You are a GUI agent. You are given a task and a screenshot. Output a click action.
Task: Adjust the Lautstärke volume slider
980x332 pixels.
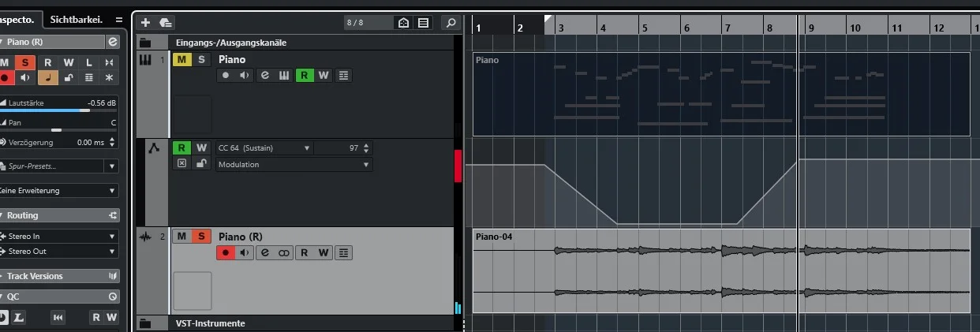click(x=58, y=110)
